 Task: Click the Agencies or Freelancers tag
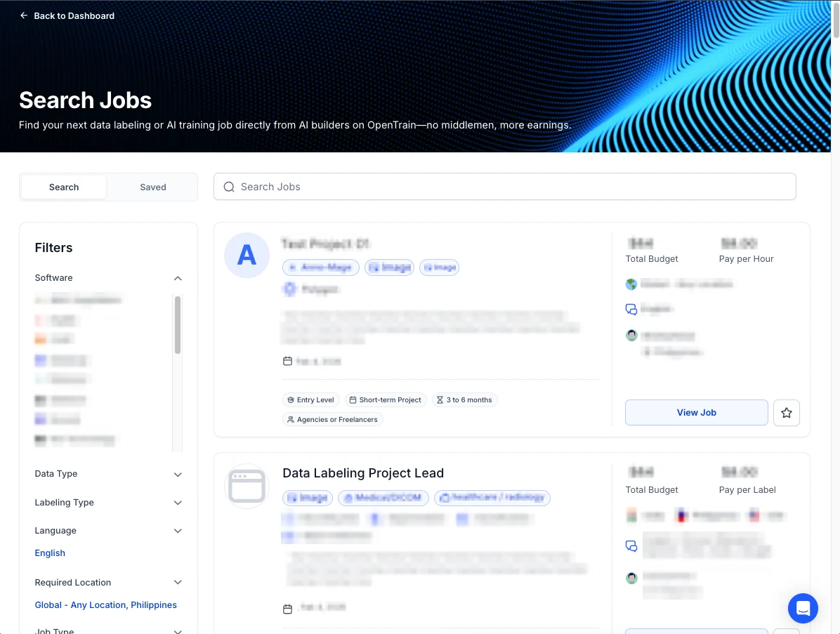[x=333, y=419]
